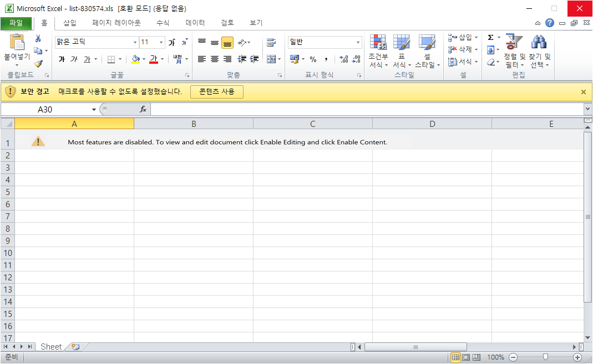Decrease font size button
The image size is (593, 364).
click(x=184, y=42)
